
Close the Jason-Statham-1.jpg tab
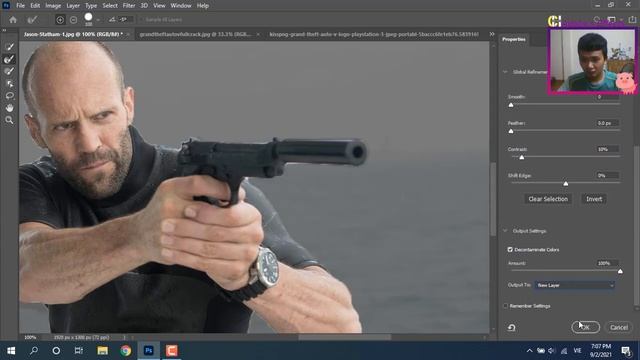tap(128, 34)
